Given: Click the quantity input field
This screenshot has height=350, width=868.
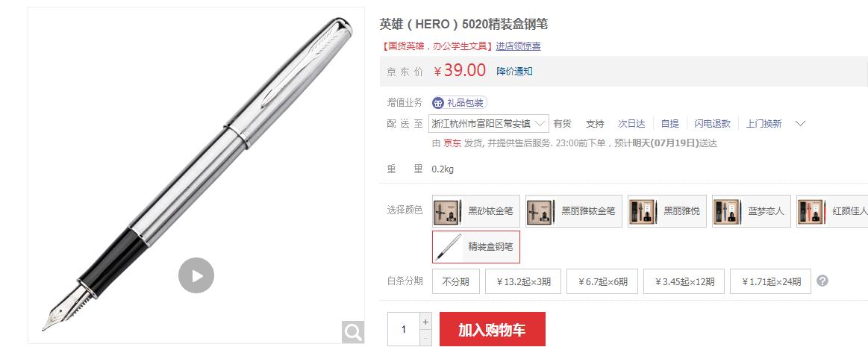Looking at the screenshot, I should click(404, 330).
